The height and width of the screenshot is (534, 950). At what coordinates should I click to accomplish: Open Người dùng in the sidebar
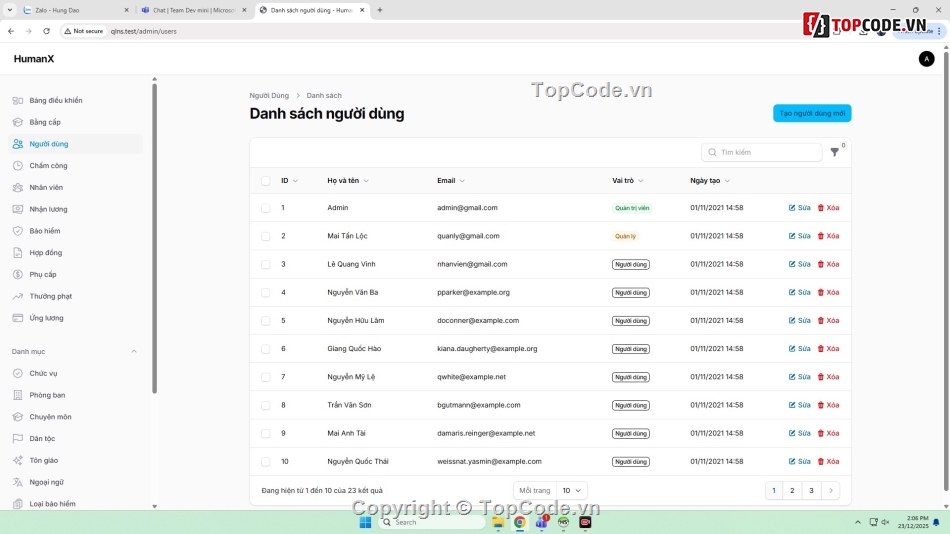[x=76, y=144]
